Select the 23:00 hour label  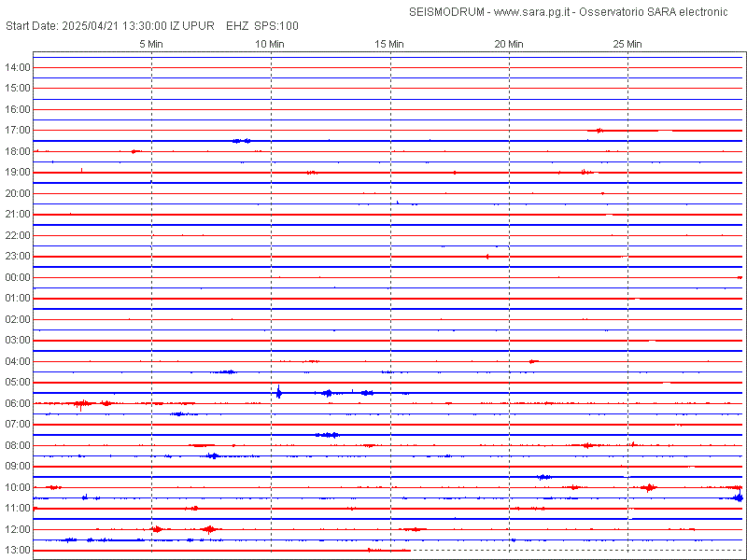18,257
